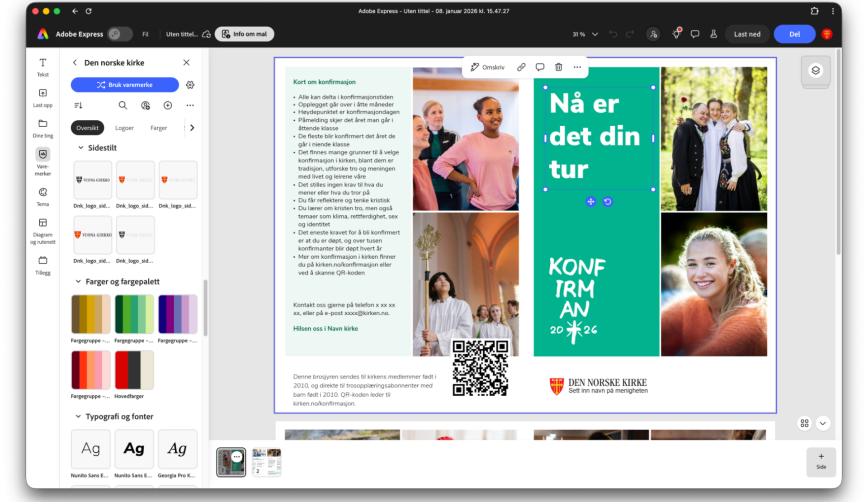This screenshot has height=502, width=868.
Task: Open the Fil menu
Action: coord(145,34)
